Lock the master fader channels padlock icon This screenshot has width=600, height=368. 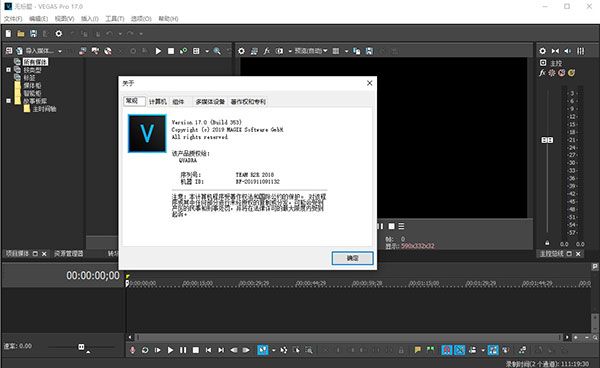(547, 243)
